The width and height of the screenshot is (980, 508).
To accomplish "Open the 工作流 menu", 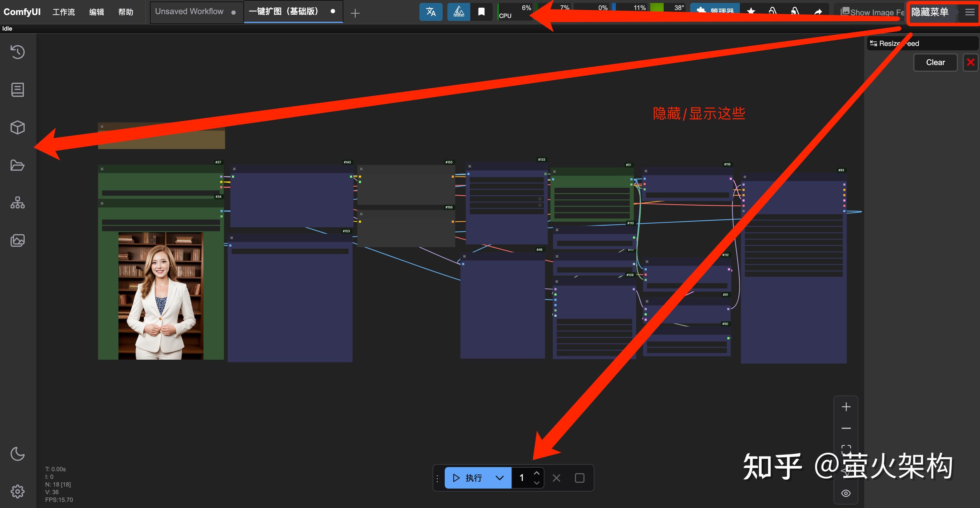I will (63, 12).
